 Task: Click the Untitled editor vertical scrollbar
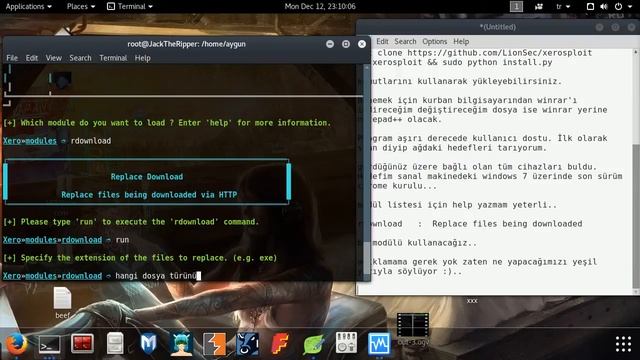point(636,171)
